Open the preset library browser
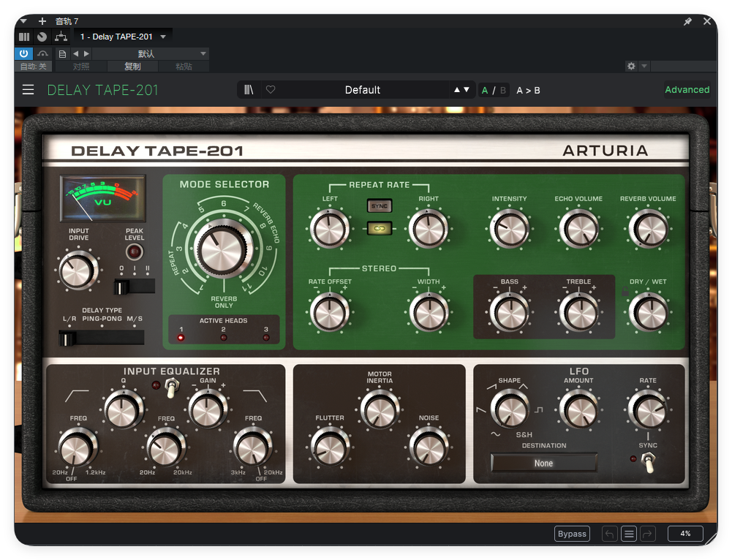Image resolution: width=732 pixels, height=560 pixels. point(249,90)
